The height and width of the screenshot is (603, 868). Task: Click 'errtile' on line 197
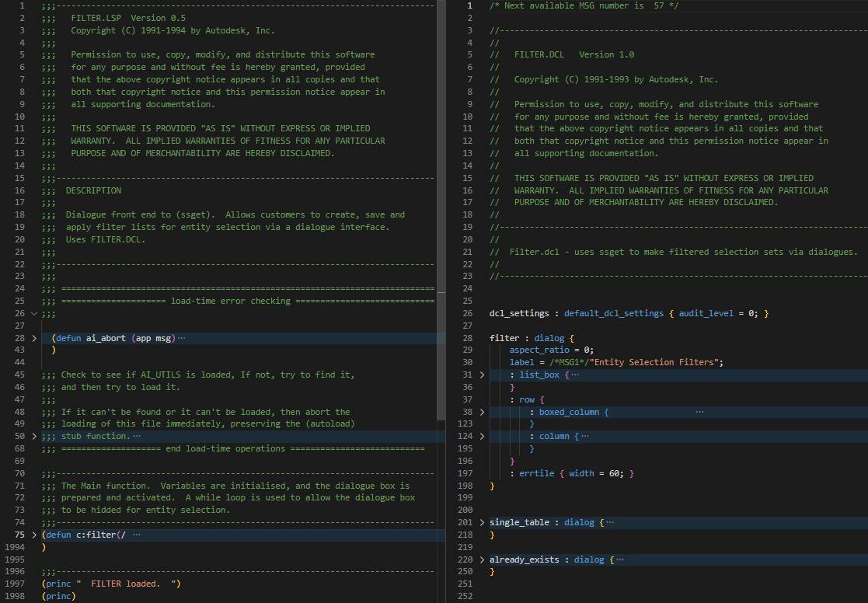click(536, 473)
